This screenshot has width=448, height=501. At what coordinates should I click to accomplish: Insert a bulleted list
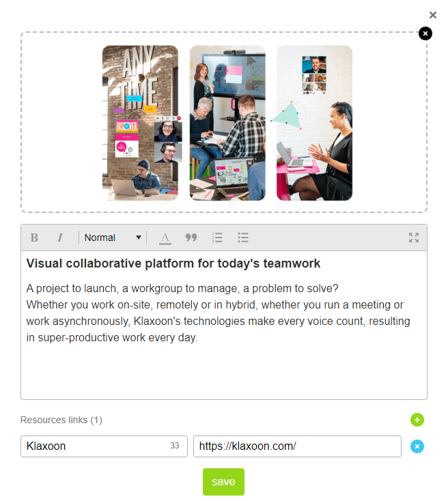(x=243, y=238)
